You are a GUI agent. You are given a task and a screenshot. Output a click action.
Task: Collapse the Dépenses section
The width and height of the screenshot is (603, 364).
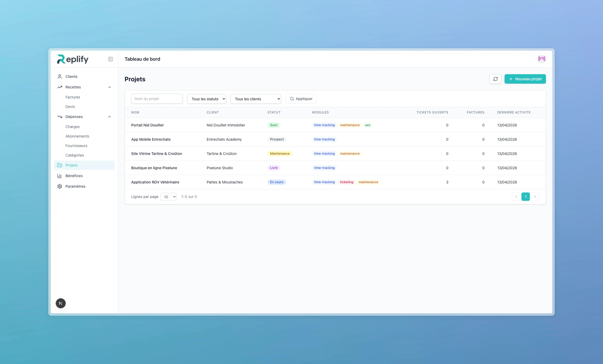(x=109, y=117)
